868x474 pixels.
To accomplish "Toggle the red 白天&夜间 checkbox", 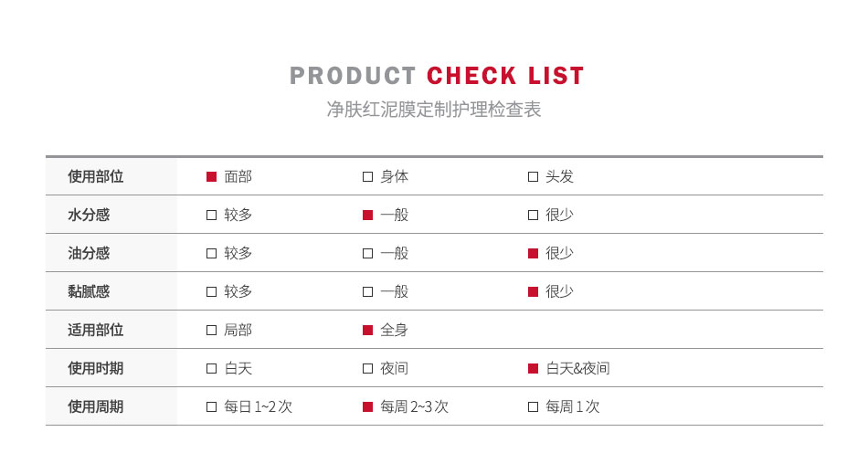I will [533, 368].
